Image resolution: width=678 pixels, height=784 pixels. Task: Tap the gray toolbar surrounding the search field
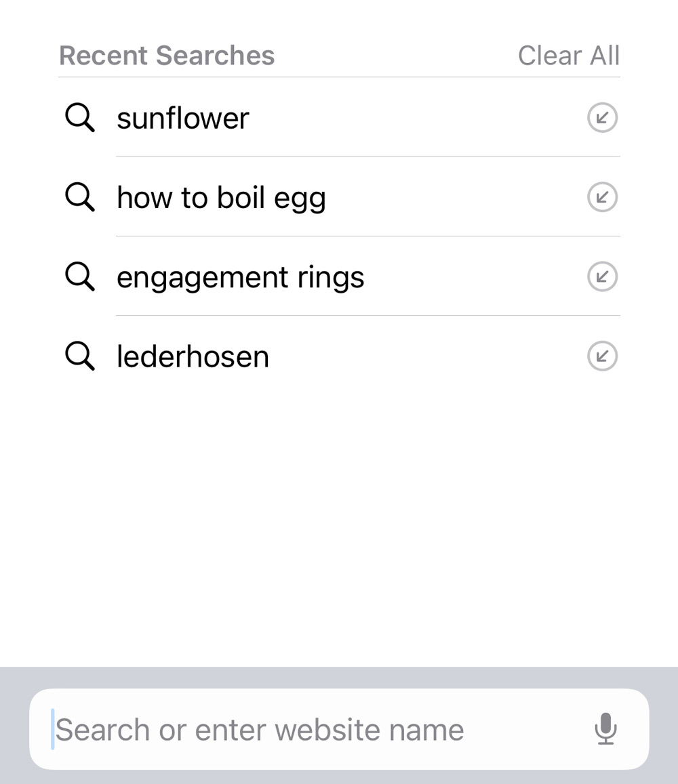[x=339, y=677]
